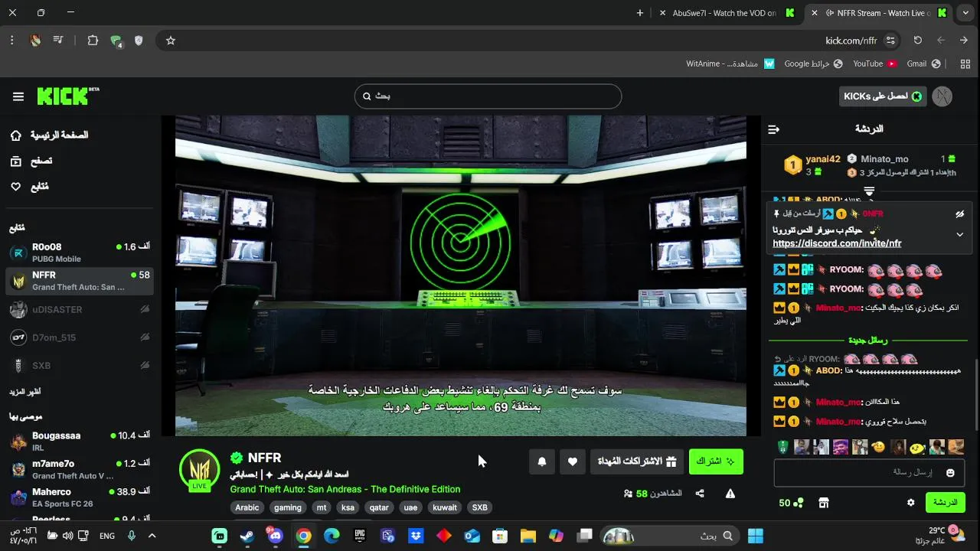Open Following in sidebar
Image resolution: width=980 pixels, height=551 pixels.
29,187
